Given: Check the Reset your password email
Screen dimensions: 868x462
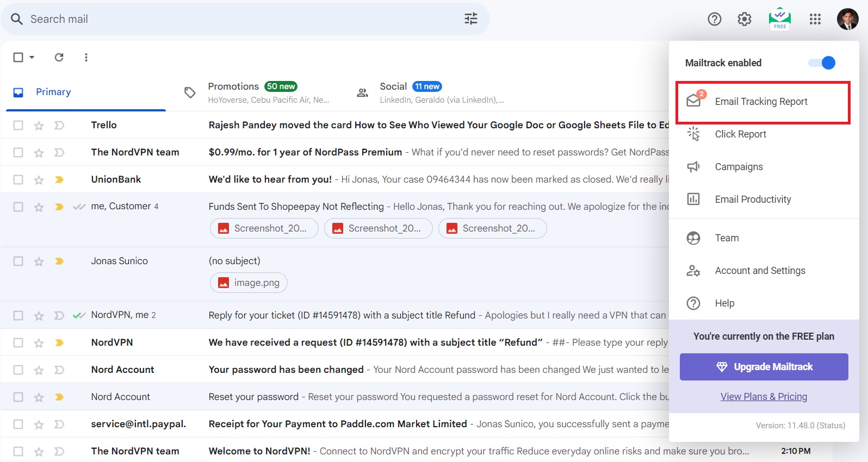Looking at the screenshot, I should 18,397.
